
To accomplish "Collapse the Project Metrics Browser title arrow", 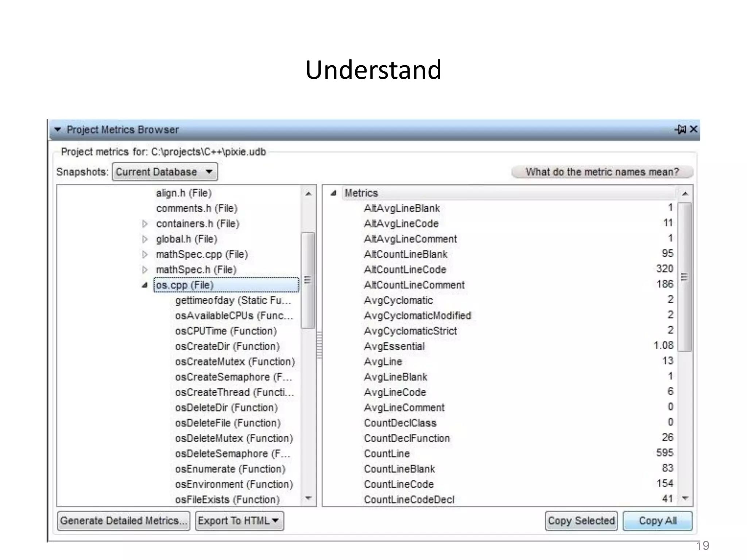I will pos(58,130).
